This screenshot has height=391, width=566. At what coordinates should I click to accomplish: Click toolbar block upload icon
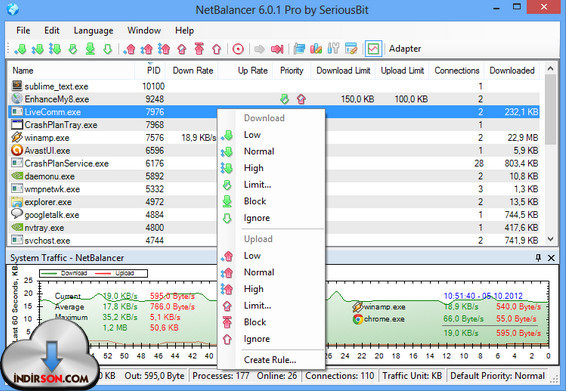tap(199, 49)
